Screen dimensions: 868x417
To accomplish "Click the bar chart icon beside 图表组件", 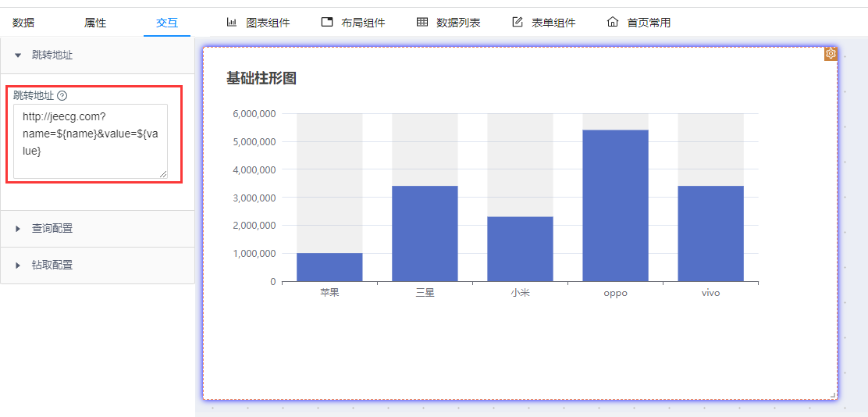I will point(231,22).
